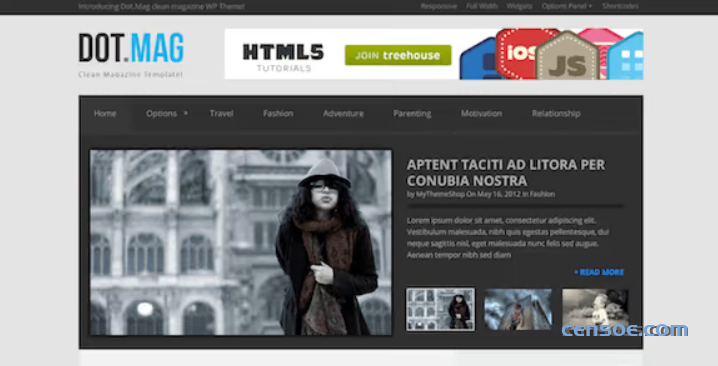Click the blue house badge in banner

[626, 57]
